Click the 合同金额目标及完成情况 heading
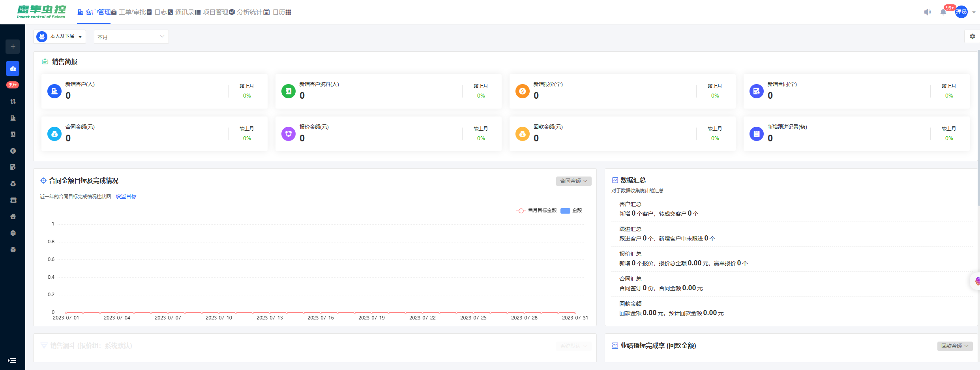This screenshot has height=370, width=980. click(x=84, y=180)
